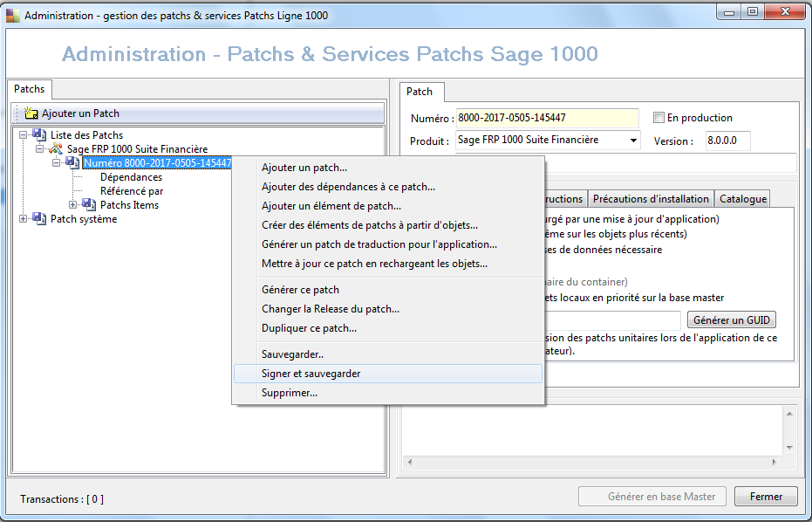The height and width of the screenshot is (522, 812).
Task: Click the Sage FRP 1000 Suite Financière product icon
Action: click(x=56, y=148)
